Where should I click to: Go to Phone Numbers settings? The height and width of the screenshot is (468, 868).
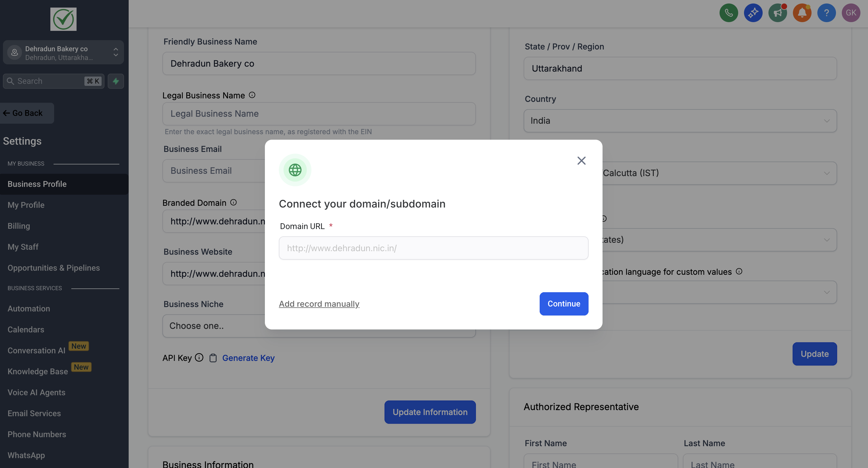click(x=37, y=434)
